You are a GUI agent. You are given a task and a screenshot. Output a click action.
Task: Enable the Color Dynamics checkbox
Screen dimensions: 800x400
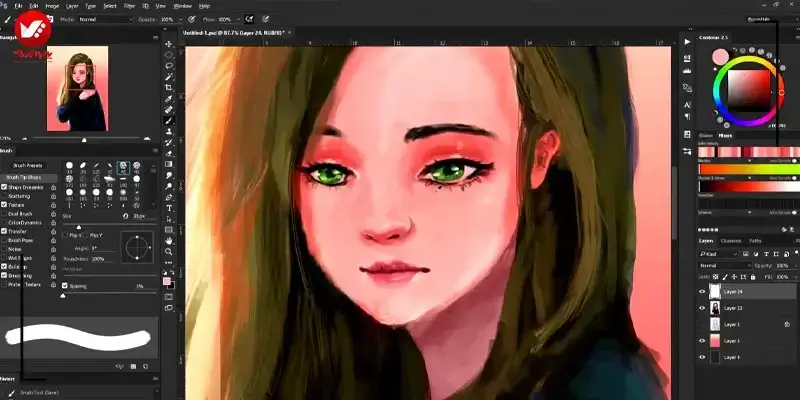[x=4, y=222]
